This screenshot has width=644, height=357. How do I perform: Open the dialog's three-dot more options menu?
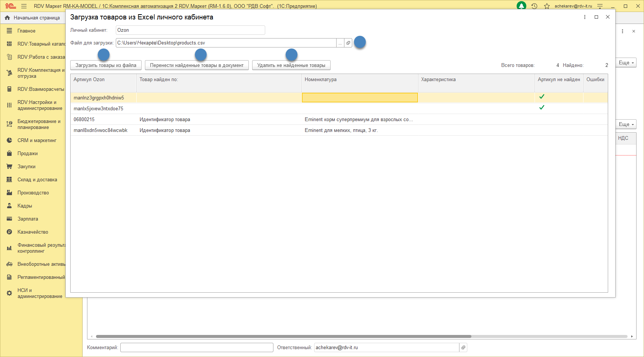coord(585,17)
